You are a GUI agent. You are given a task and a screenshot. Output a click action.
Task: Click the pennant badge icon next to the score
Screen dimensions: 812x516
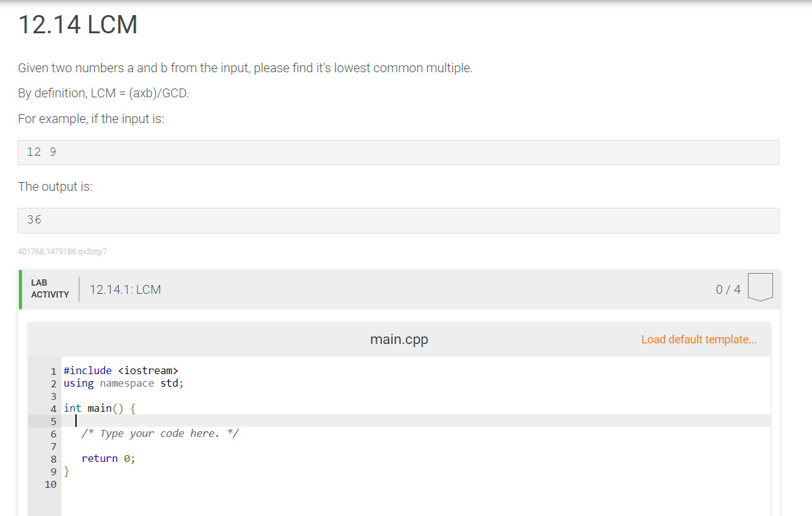pos(760,287)
